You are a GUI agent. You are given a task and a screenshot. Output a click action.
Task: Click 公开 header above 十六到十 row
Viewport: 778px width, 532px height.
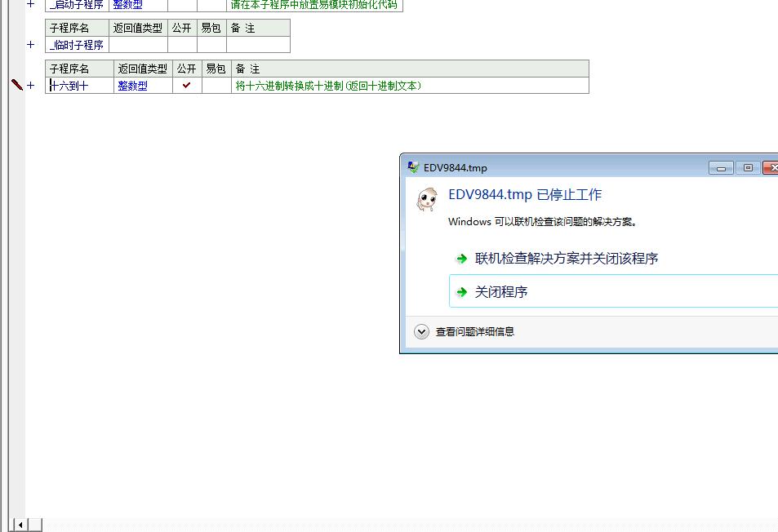(187, 69)
